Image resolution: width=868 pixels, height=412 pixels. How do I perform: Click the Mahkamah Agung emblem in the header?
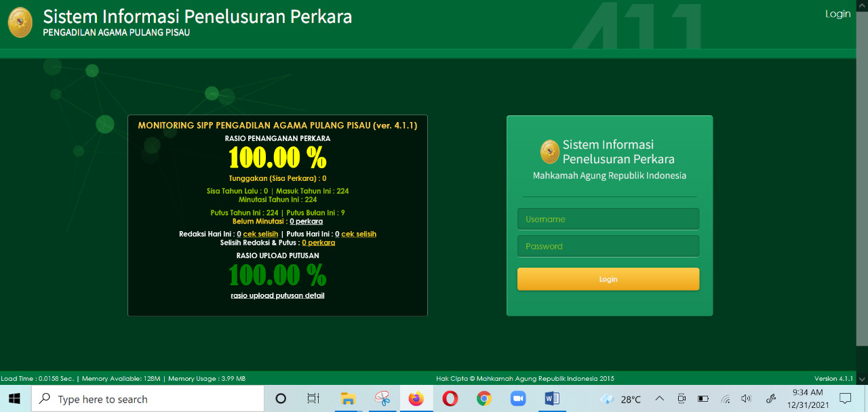click(20, 22)
